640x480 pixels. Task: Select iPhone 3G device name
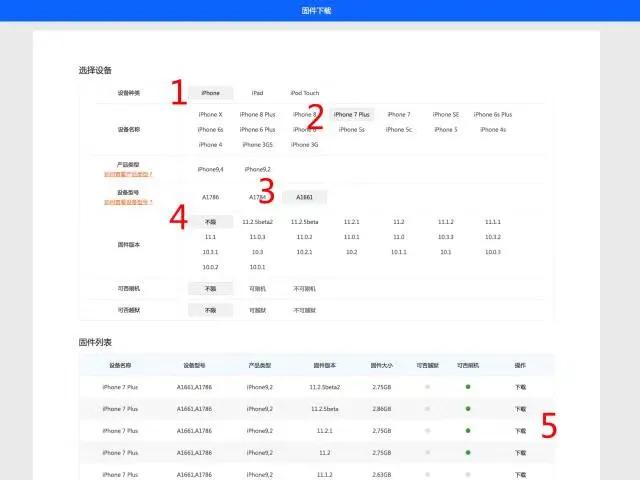(304, 145)
